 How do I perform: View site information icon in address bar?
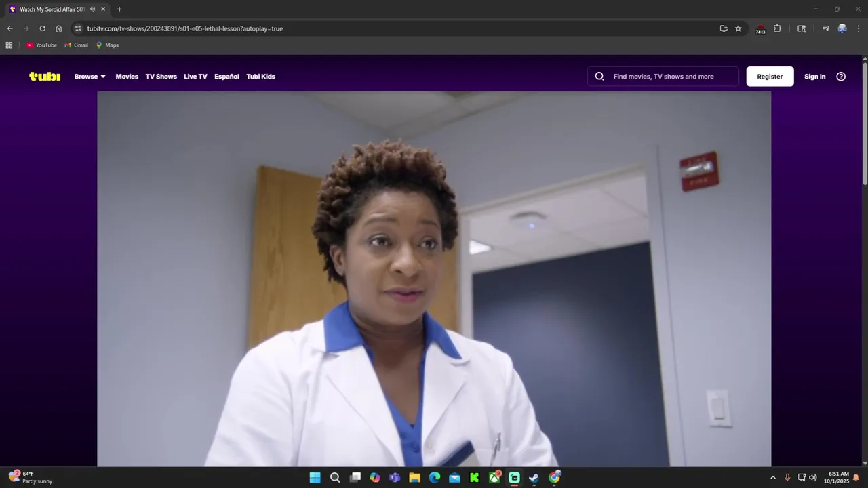[78, 28]
